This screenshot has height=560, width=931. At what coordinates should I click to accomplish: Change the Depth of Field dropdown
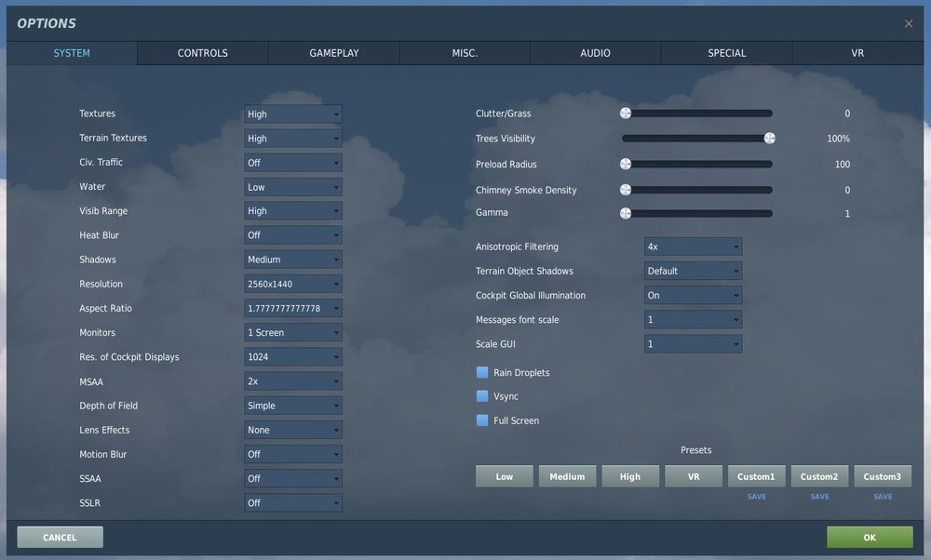coord(292,406)
